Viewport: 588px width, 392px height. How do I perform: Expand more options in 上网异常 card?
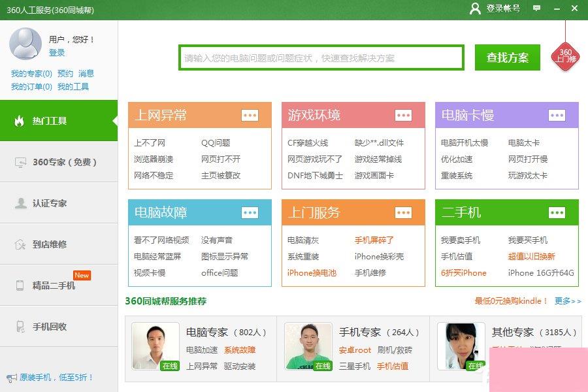coord(250,115)
